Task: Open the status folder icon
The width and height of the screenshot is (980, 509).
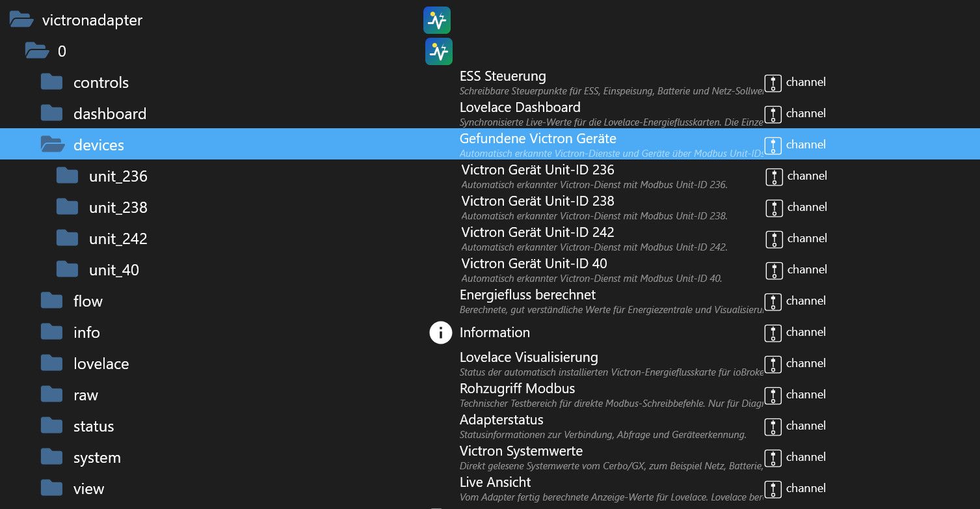Action: pyautogui.click(x=52, y=426)
